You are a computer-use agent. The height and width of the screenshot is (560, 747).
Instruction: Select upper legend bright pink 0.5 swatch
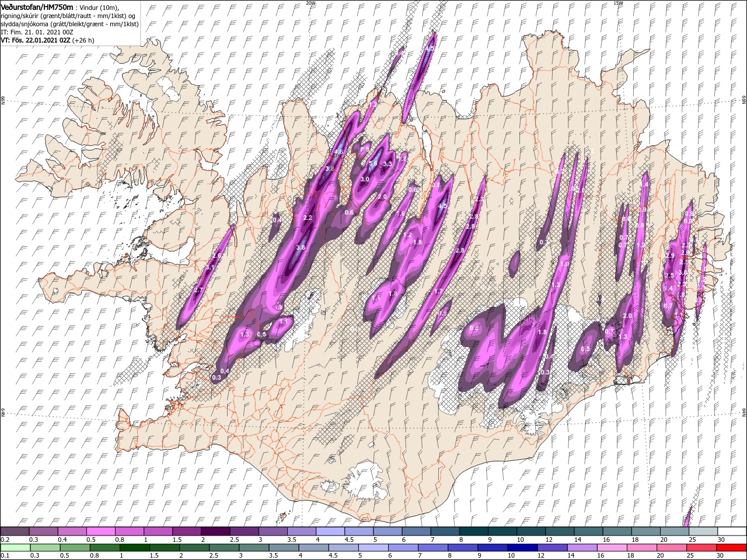coord(100,531)
